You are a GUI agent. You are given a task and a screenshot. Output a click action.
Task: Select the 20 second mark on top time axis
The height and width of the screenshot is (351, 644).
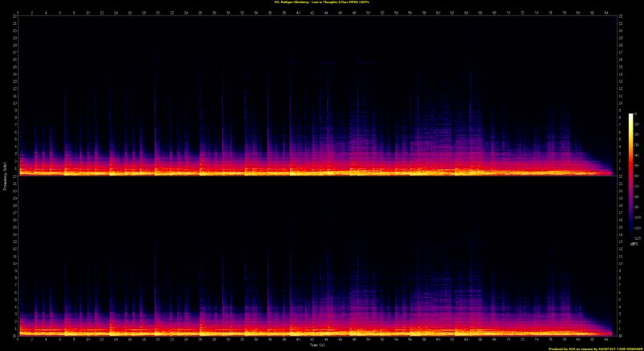pos(158,13)
